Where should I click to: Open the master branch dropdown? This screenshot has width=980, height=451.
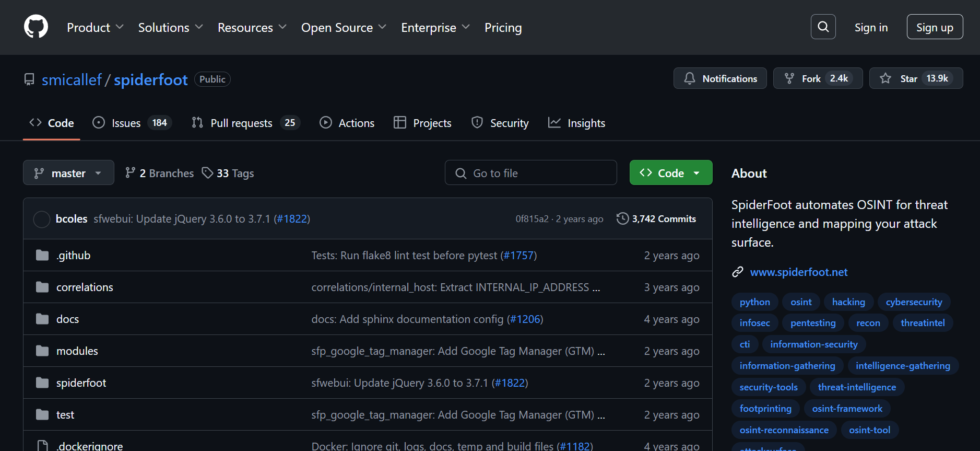click(x=68, y=172)
